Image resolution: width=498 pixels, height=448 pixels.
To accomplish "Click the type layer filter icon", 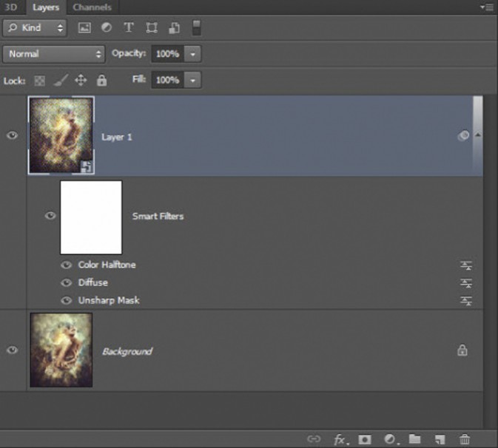I will 128,28.
